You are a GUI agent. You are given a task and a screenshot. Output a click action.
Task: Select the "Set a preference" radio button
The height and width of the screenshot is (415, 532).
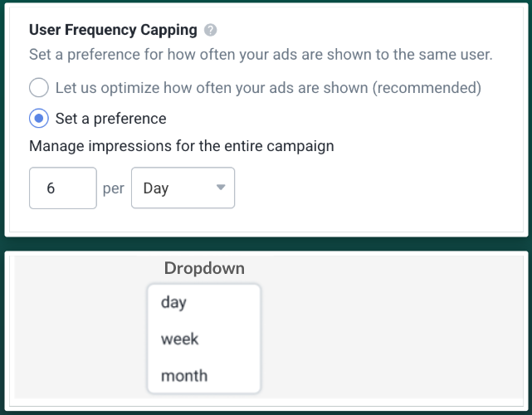39,119
